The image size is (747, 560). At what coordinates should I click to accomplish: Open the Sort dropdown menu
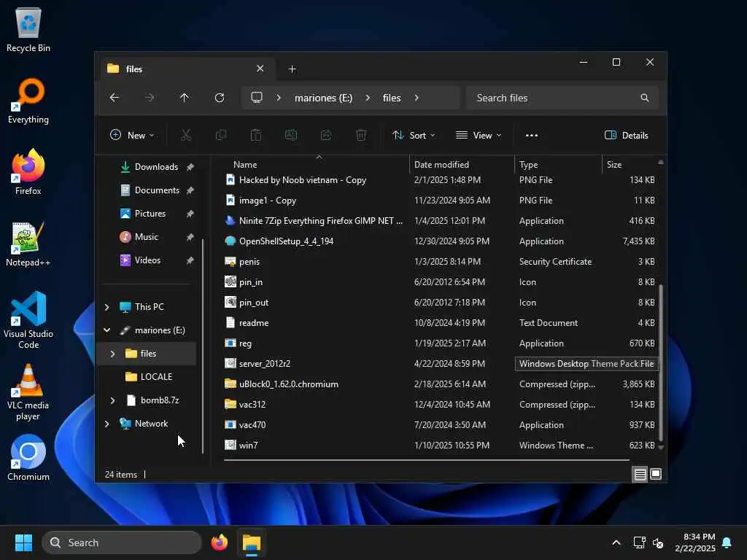coord(414,135)
